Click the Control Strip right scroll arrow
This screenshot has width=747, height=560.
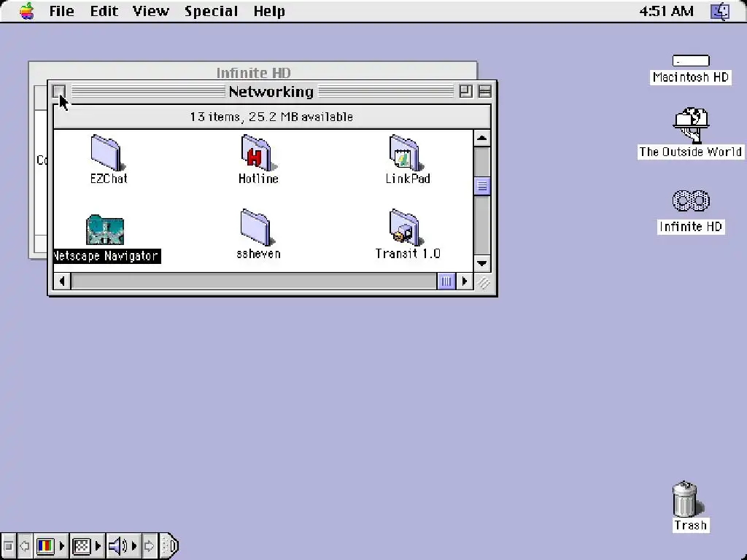click(x=149, y=545)
